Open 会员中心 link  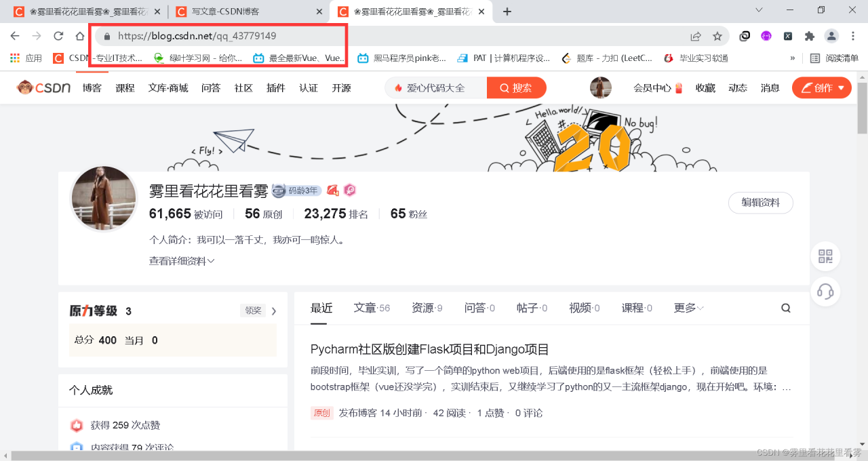coord(658,87)
